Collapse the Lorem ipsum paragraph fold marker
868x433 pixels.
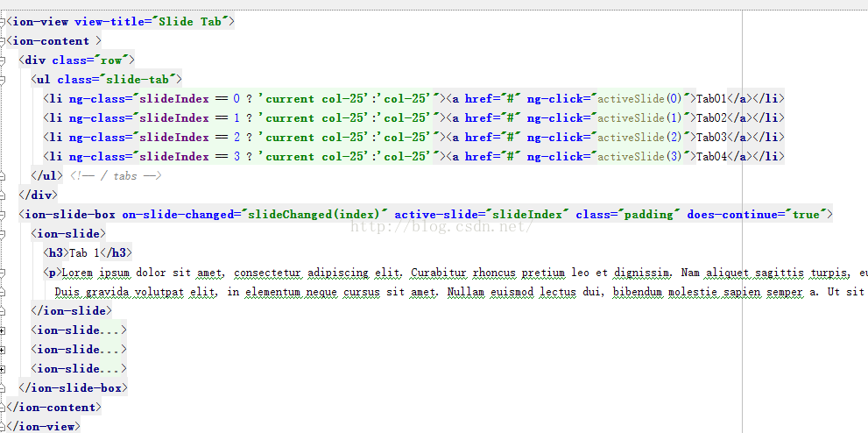(x=3, y=273)
